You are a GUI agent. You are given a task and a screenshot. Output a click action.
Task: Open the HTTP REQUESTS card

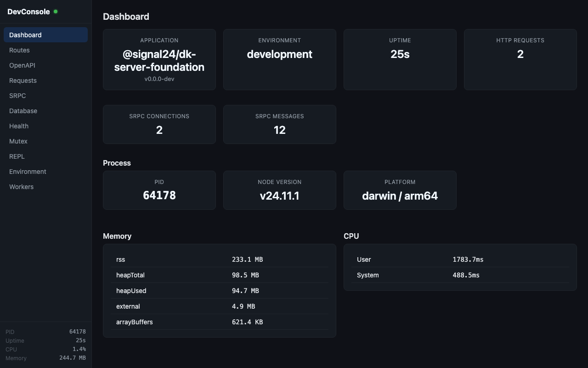coord(520,59)
